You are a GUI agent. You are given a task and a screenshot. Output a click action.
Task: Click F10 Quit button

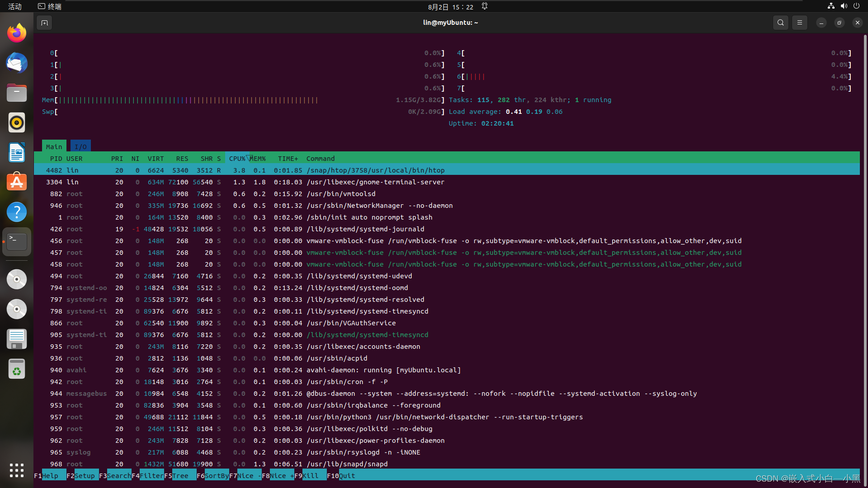tap(346, 476)
